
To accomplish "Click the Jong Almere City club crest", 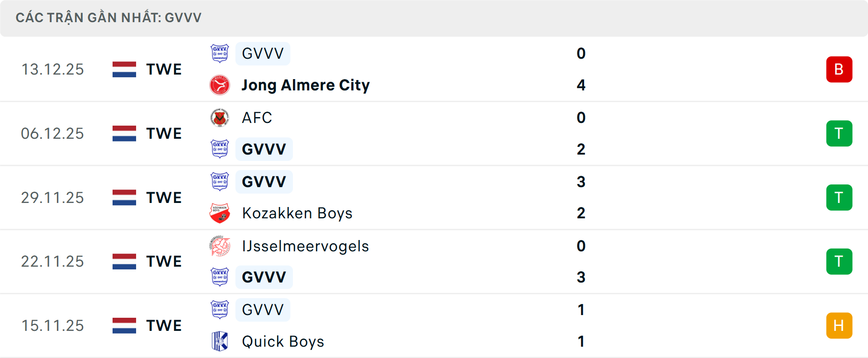I will [220, 85].
